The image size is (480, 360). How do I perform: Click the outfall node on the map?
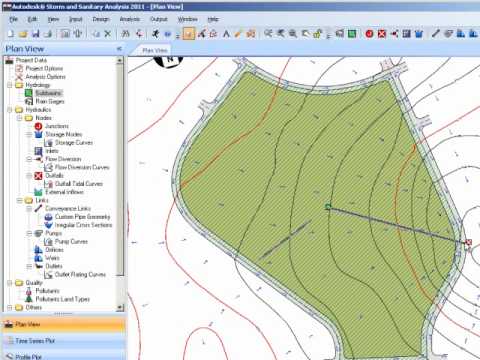coord(468,242)
